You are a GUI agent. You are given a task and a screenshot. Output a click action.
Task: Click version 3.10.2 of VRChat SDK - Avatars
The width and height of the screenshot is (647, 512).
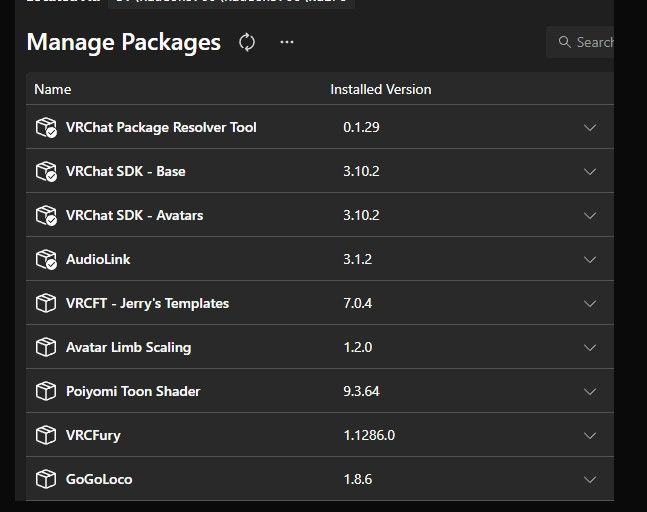click(x=361, y=215)
